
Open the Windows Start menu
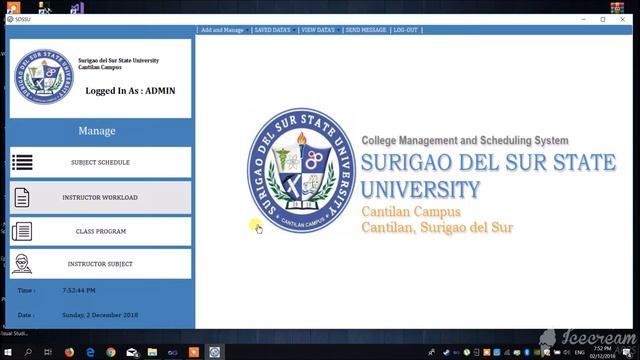[x=7, y=352]
